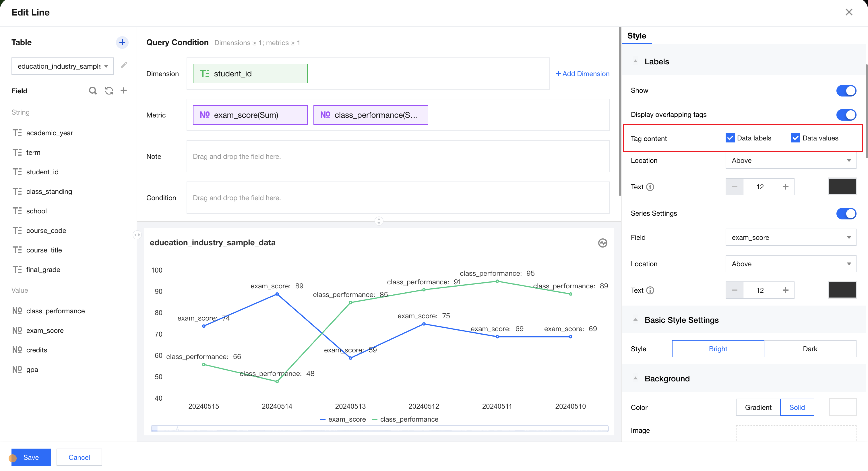868x471 pixels.
Task: Click the chart analysis icon on the preview
Action: point(602,243)
